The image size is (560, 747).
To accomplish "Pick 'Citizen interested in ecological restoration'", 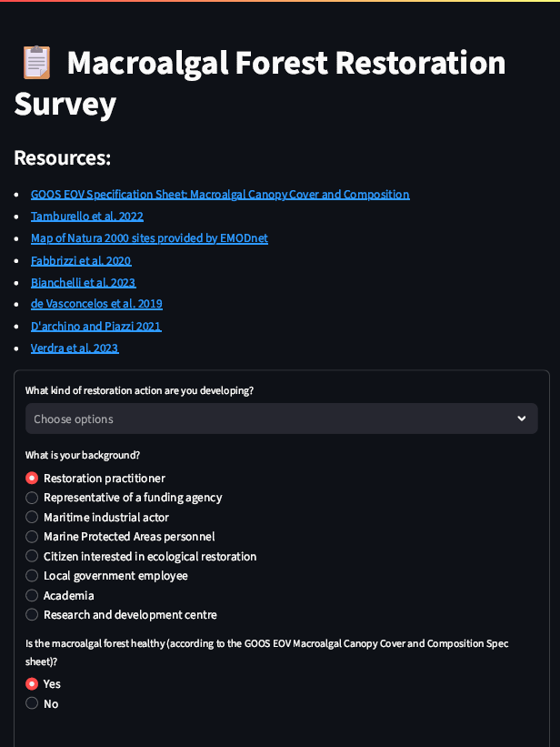I will click(32, 556).
